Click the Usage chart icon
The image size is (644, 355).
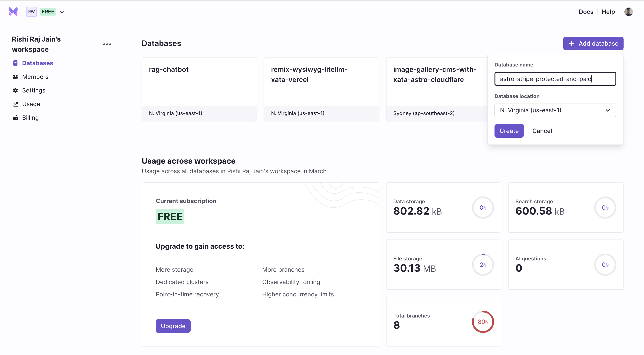click(x=15, y=104)
